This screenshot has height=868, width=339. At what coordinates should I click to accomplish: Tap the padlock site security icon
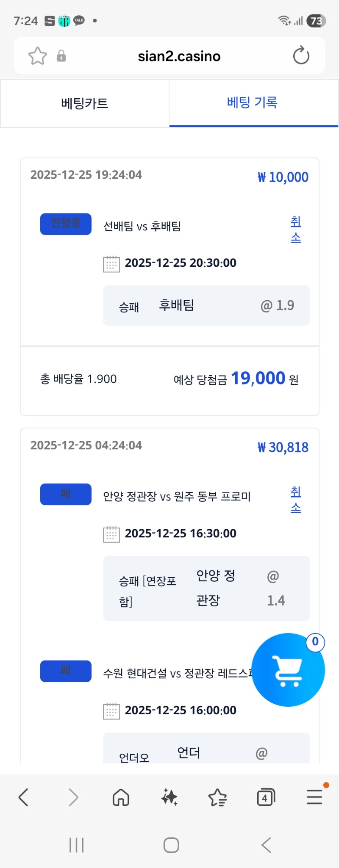61,56
